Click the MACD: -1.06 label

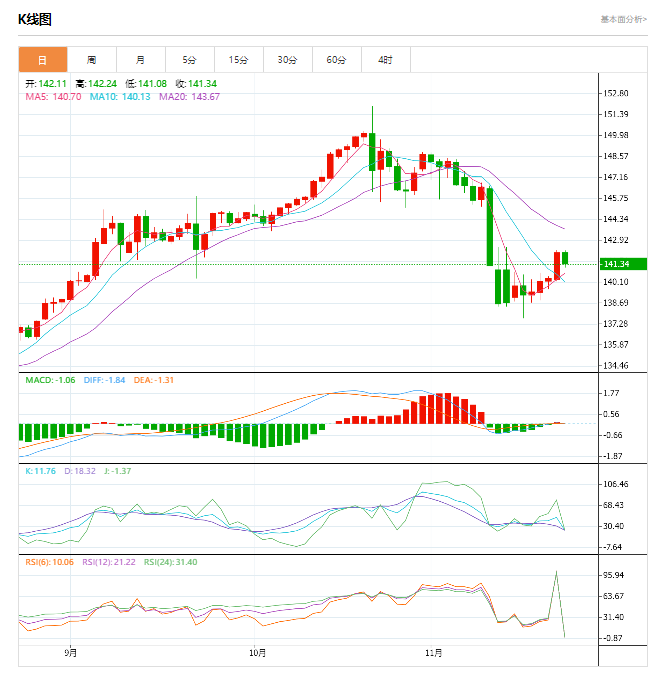50,380
